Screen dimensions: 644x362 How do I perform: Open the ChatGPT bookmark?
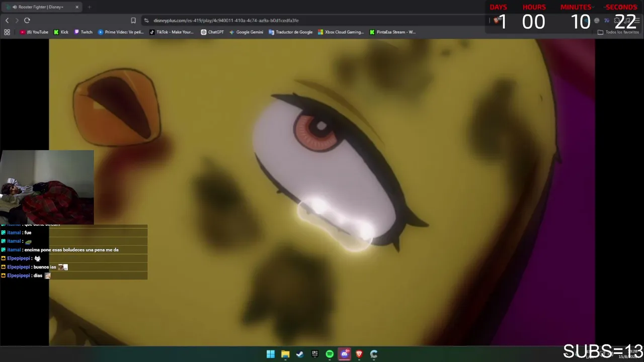212,32
